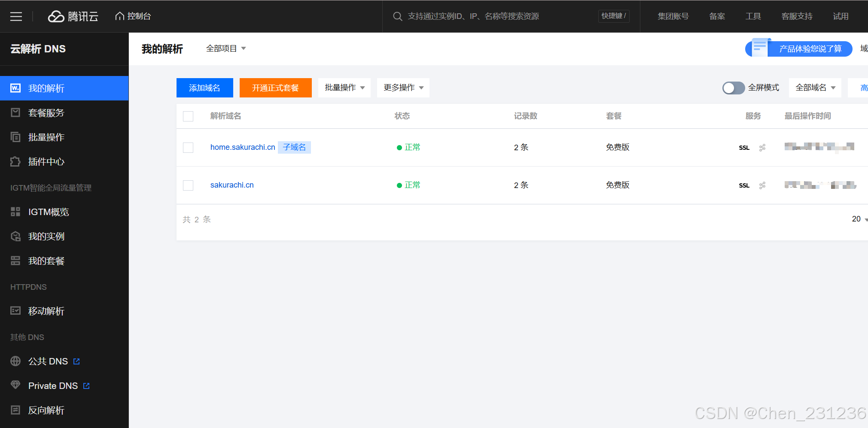This screenshot has height=428, width=868.
Task: Click the 解析域名 column header
Action: 225,116
